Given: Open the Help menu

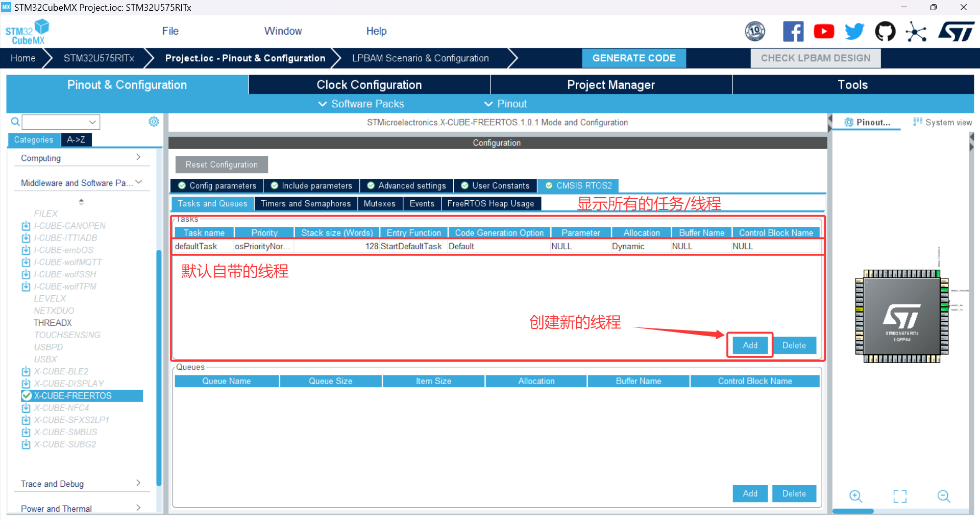Looking at the screenshot, I should point(376,31).
